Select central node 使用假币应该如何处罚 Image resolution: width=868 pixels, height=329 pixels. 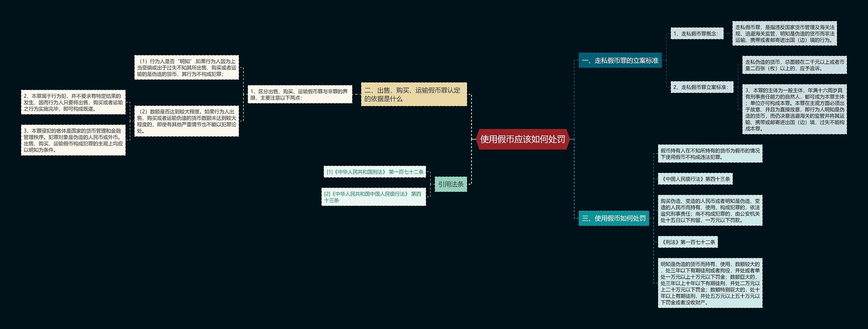tap(522, 139)
